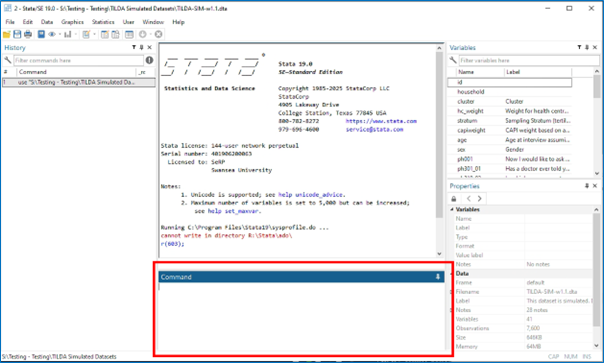Viewport: 604px width, 363px height.
Task: Click the Variables panel filter funnel icon
Action: coord(579,47)
